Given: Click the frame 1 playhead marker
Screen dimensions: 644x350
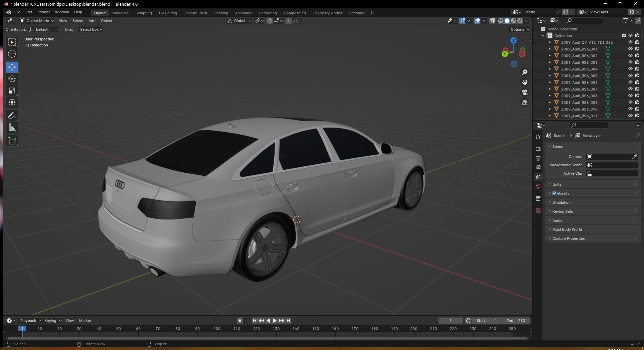Looking at the screenshot, I should click(x=22, y=329).
